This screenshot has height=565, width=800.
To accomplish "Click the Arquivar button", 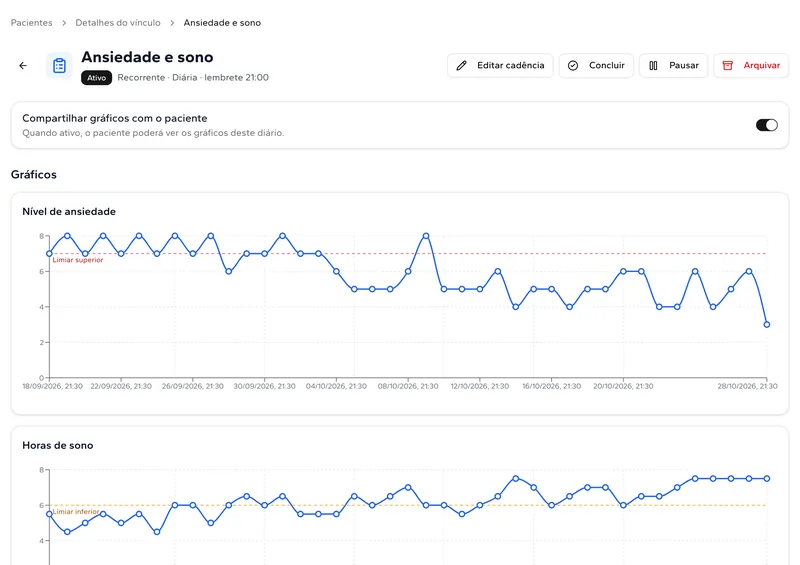I will [x=751, y=65].
